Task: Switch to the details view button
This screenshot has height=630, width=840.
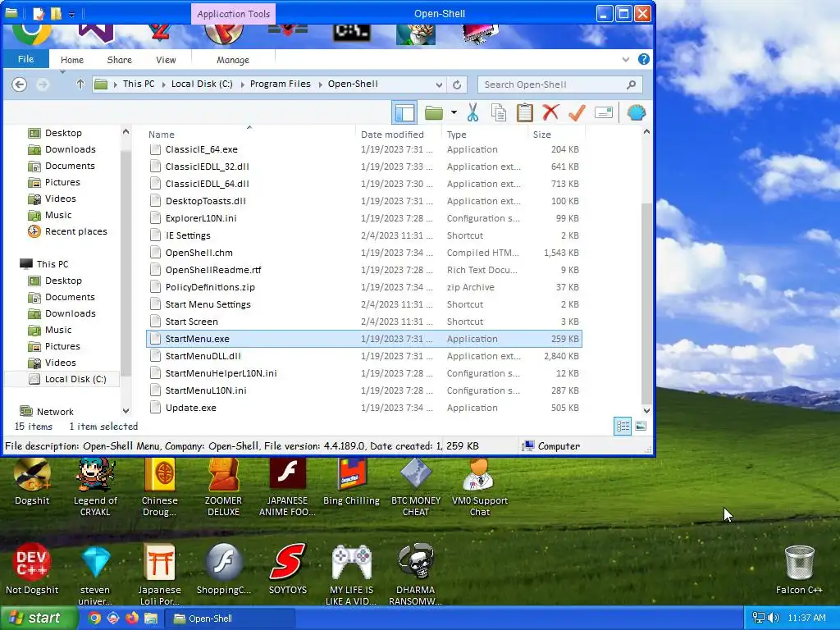Action: 623,427
